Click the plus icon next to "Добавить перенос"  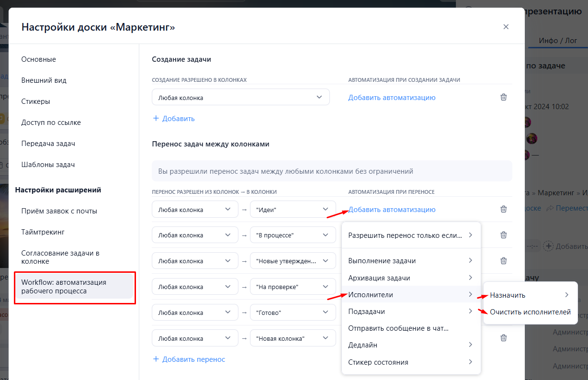[x=156, y=359]
